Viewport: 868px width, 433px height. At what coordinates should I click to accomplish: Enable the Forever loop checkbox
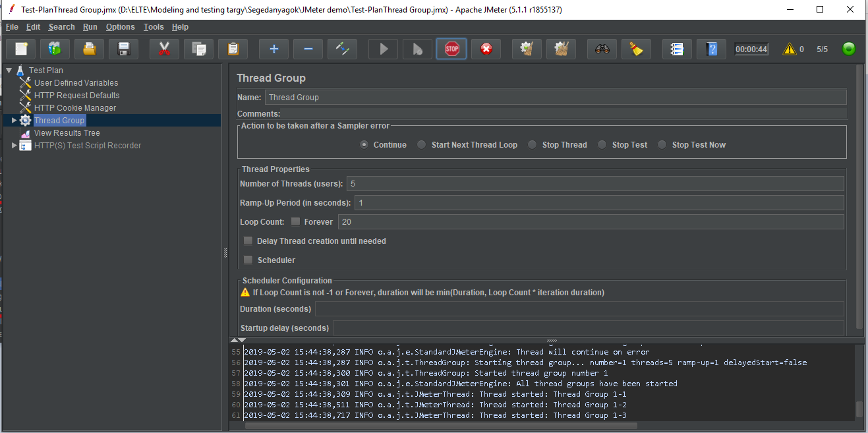[x=296, y=222]
